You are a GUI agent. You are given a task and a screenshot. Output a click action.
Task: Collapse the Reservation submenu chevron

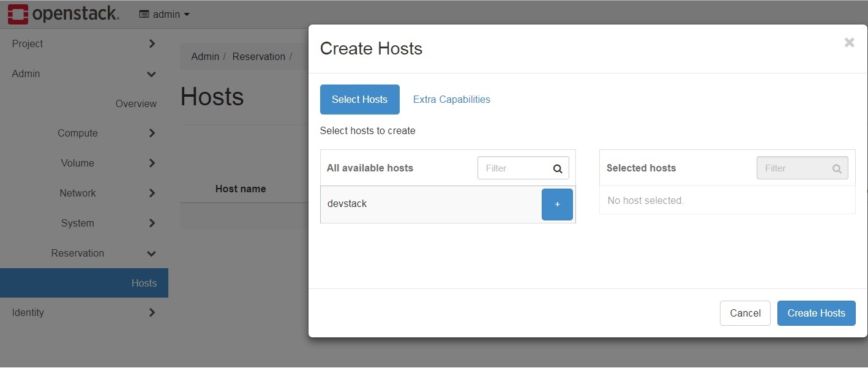[x=151, y=253]
